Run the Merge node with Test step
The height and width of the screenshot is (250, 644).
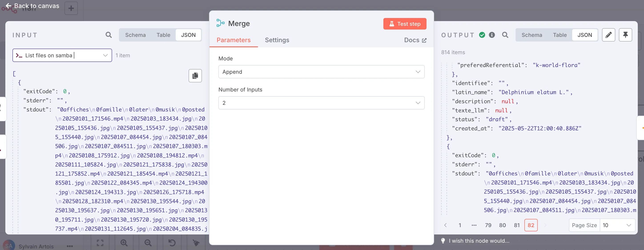coord(405,24)
